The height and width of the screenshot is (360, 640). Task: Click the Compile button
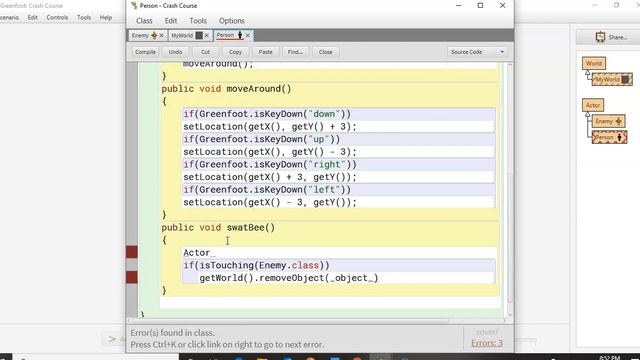point(145,52)
